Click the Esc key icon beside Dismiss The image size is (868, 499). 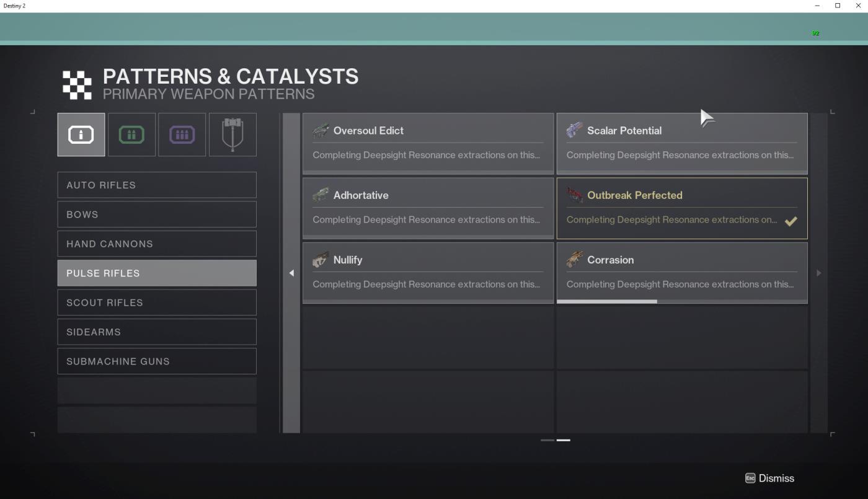pos(750,478)
